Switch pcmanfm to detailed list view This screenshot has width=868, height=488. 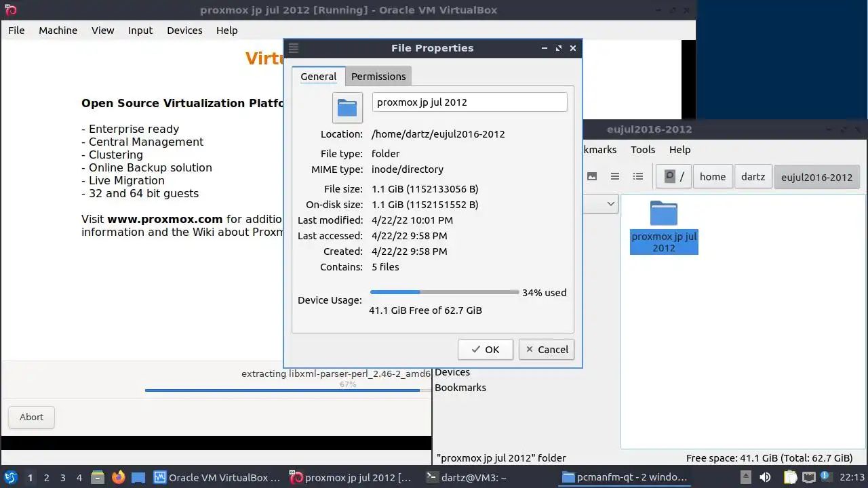coord(638,176)
